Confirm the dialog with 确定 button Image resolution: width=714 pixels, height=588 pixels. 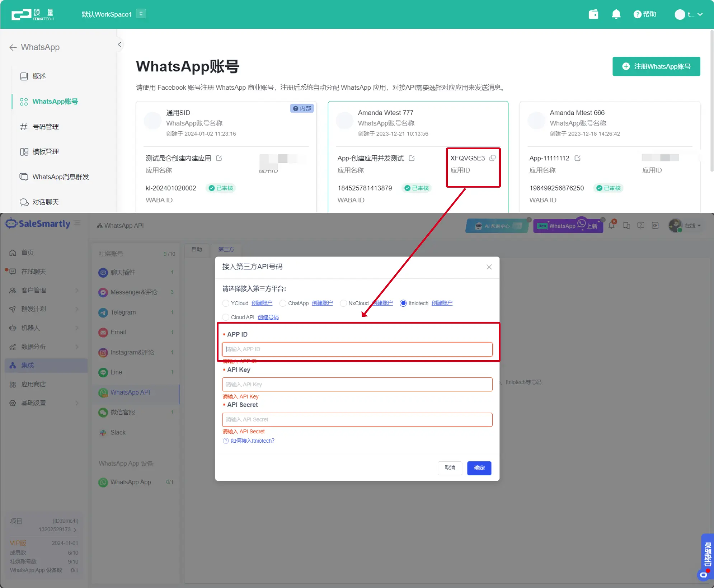click(x=479, y=468)
